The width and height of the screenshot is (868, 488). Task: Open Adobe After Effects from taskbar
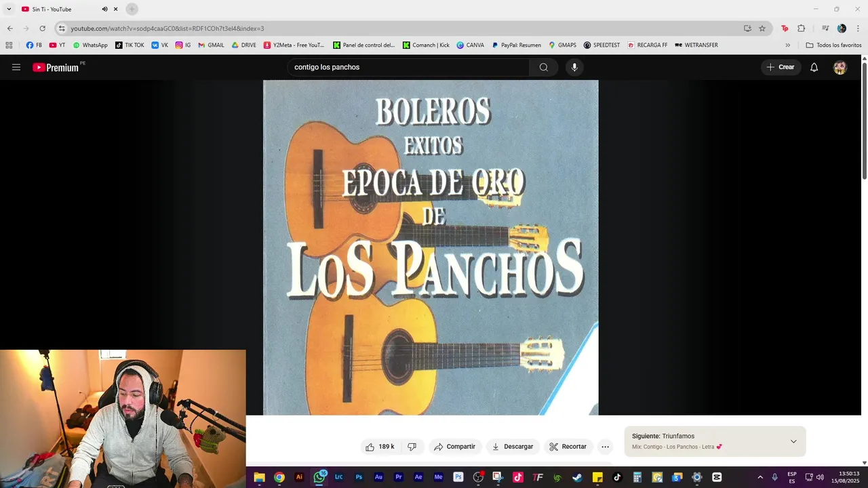click(x=418, y=477)
